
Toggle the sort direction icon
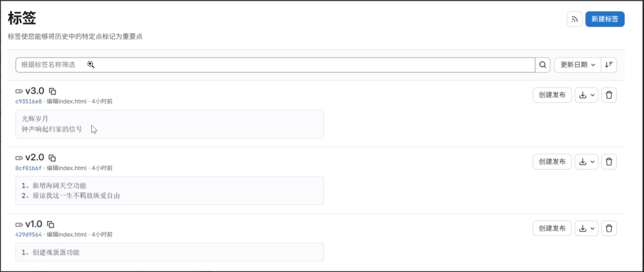tap(609, 65)
